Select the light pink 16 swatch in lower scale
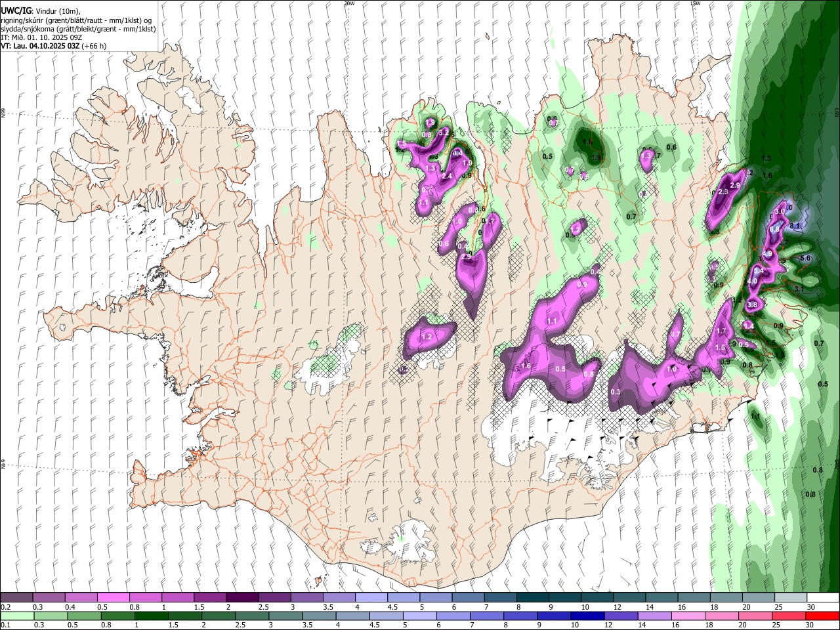The width and height of the screenshot is (840, 630). pos(688,616)
